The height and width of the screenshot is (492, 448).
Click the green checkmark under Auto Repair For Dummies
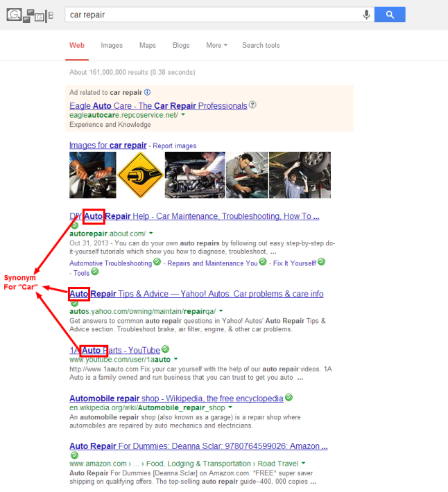(74, 455)
